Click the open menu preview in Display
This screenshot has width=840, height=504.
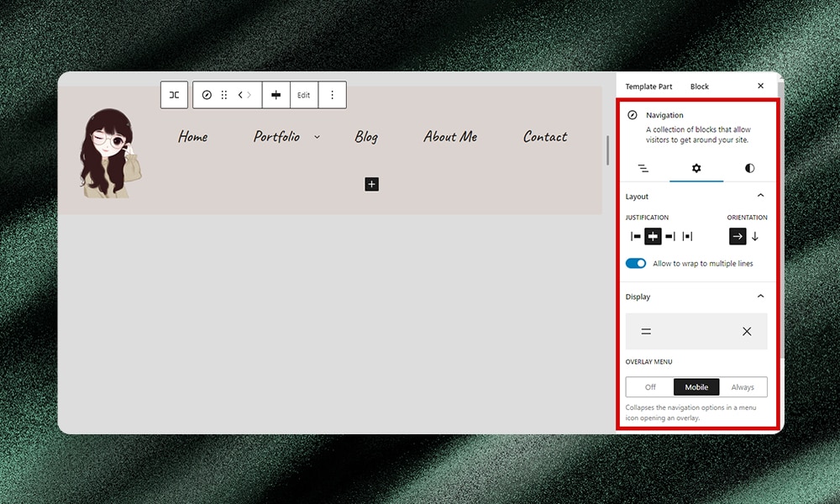[646, 331]
